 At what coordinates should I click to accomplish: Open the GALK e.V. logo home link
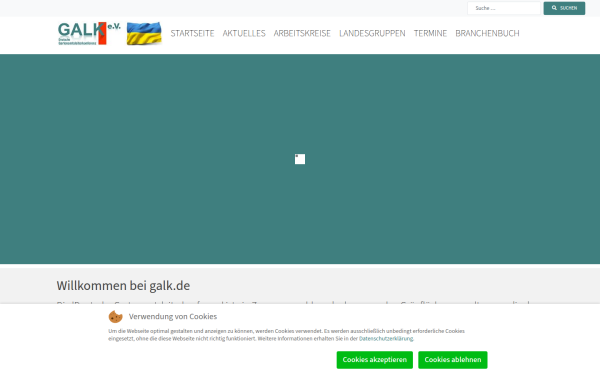coord(89,33)
